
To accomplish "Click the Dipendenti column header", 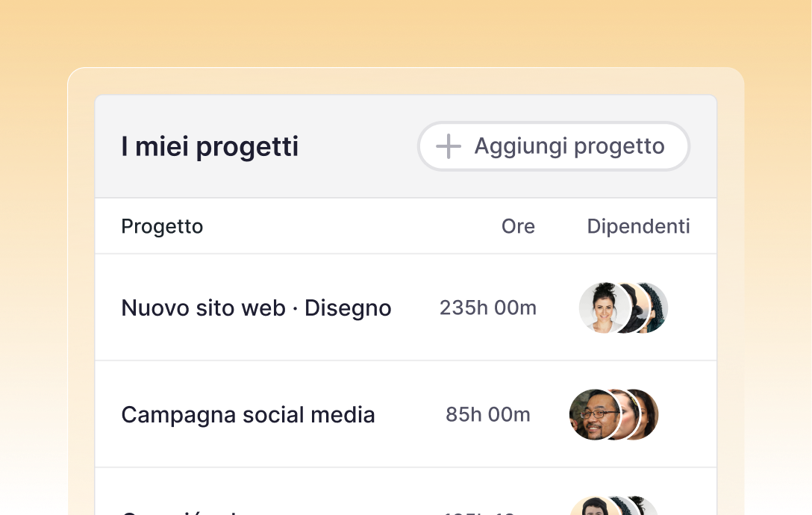I will tap(638, 226).
